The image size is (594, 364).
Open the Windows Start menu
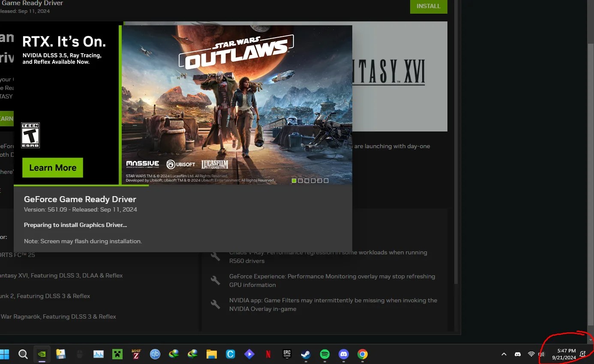4,354
